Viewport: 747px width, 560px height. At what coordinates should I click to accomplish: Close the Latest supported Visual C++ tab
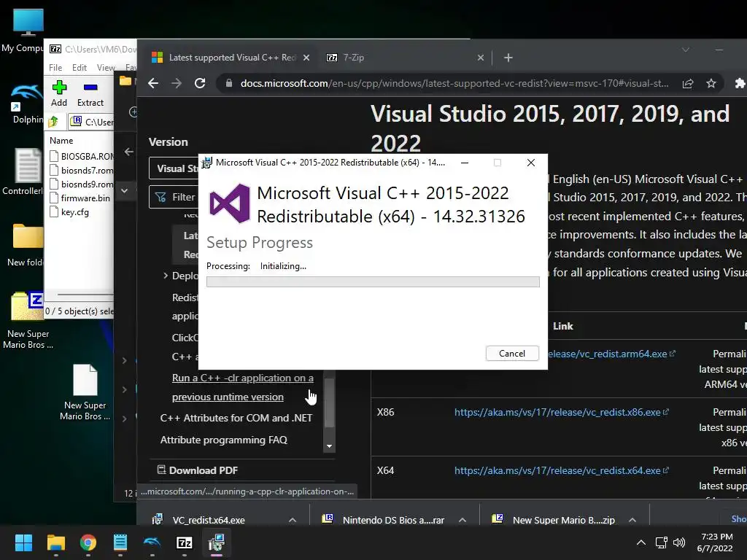306,58
